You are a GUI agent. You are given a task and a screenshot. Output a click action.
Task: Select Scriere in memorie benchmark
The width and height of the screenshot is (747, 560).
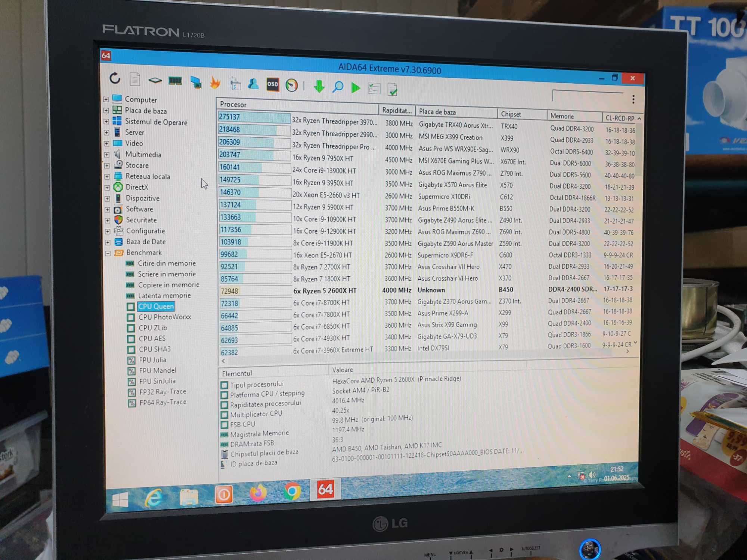(x=167, y=274)
